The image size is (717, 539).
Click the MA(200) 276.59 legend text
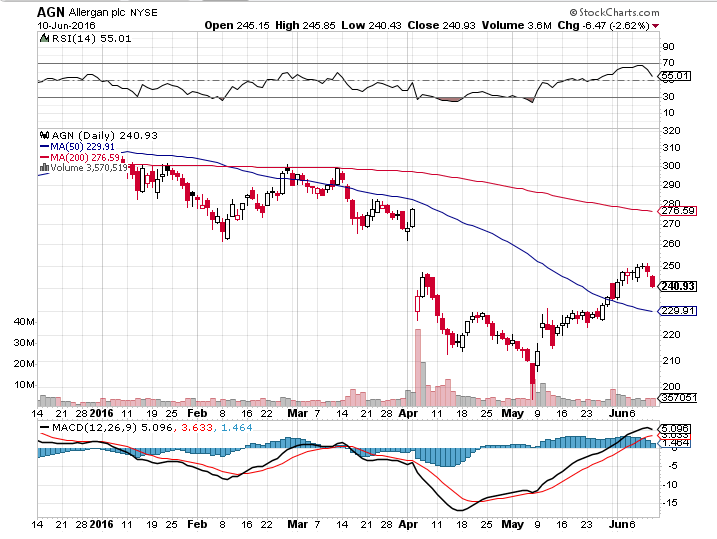pyautogui.click(x=85, y=158)
